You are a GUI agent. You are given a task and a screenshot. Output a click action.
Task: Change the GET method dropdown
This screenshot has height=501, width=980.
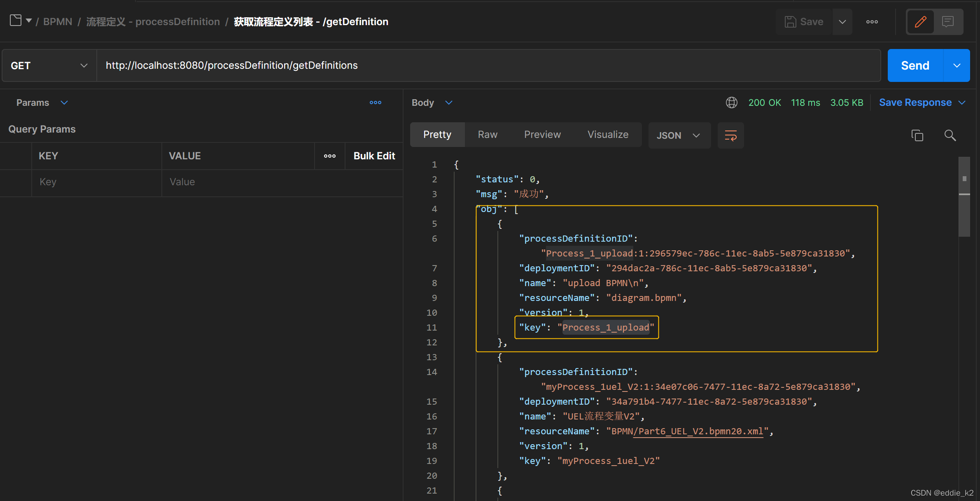click(x=49, y=65)
